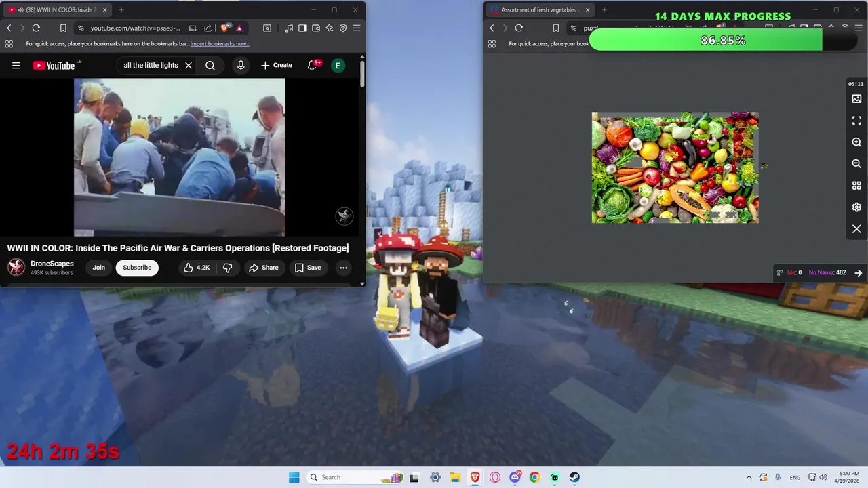Open a new tab in YouTube window

[x=121, y=10]
